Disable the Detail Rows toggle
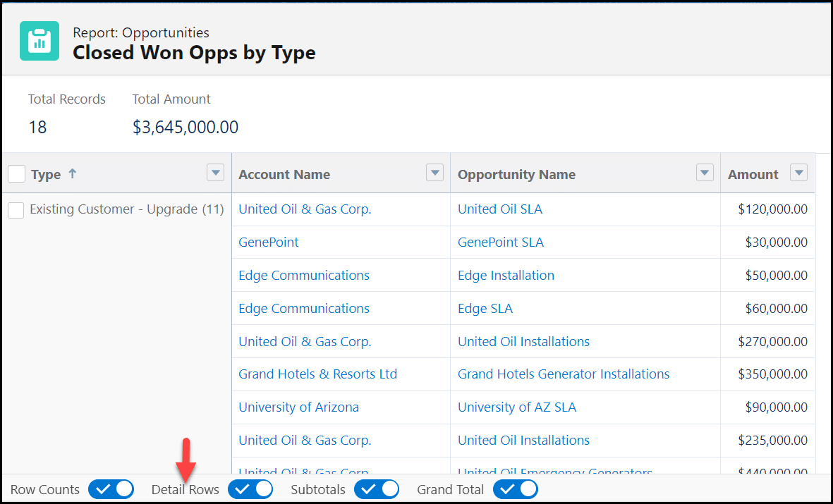This screenshot has width=833, height=504. tap(250, 489)
